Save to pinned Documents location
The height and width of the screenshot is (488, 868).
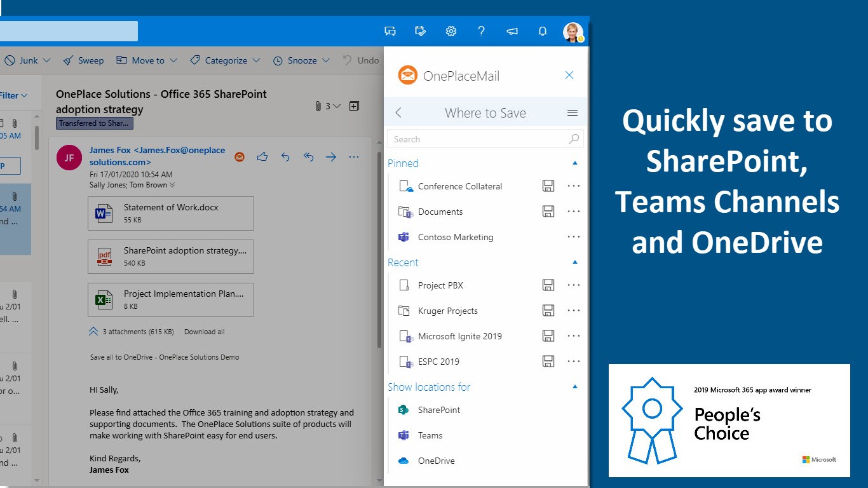(x=548, y=212)
